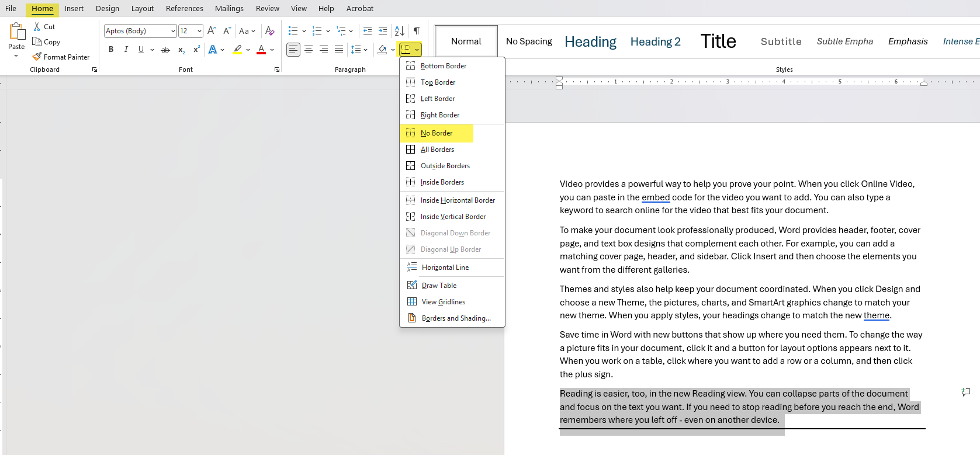Click the View Gridlines icon
Viewport: 980px width, 455px height.
click(412, 301)
